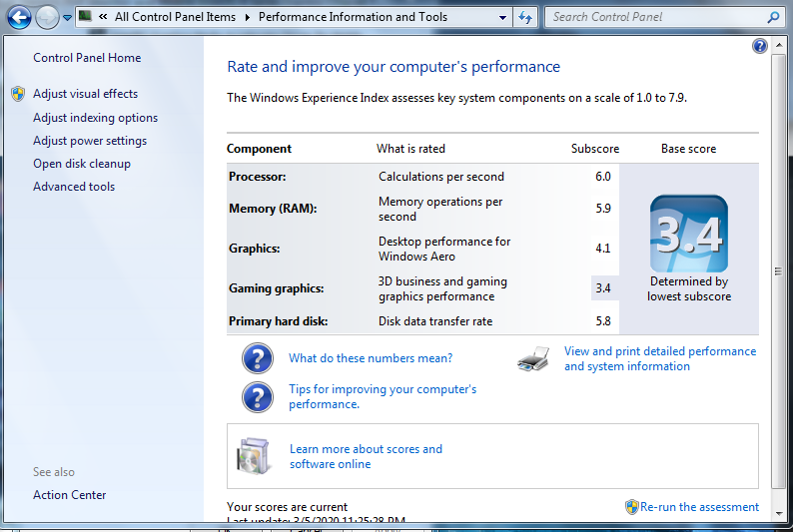Select All Control Panel Items breadcrumb
The height and width of the screenshot is (532, 793).
click(x=175, y=17)
